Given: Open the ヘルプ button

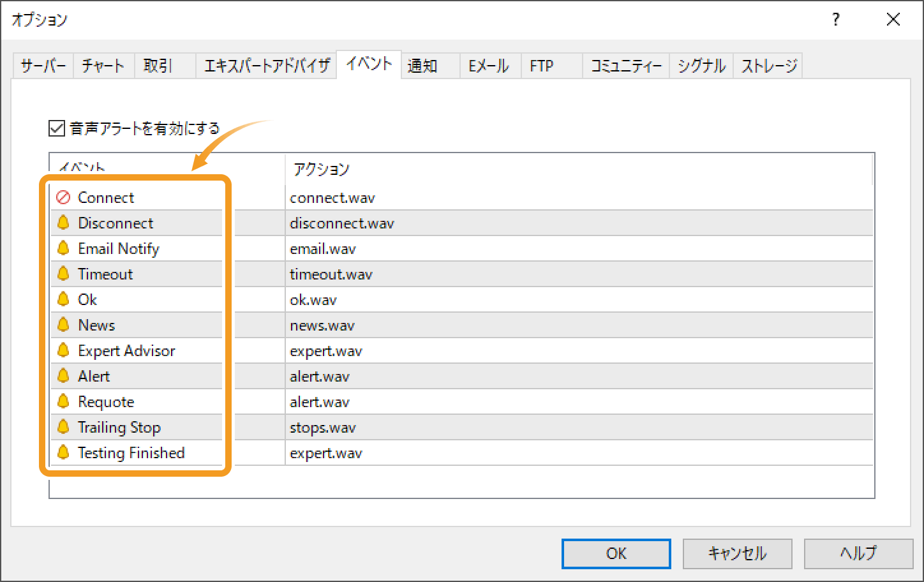Looking at the screenshot, I should (x=858, y=554).
